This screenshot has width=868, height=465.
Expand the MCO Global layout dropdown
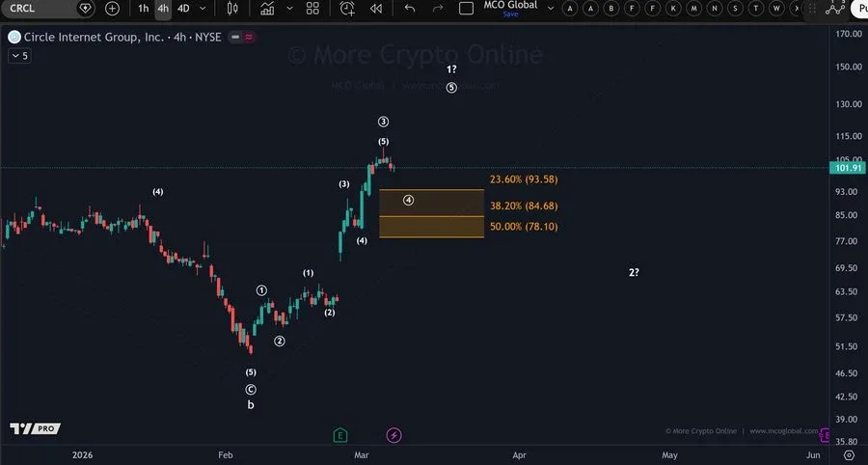[551, 9]
